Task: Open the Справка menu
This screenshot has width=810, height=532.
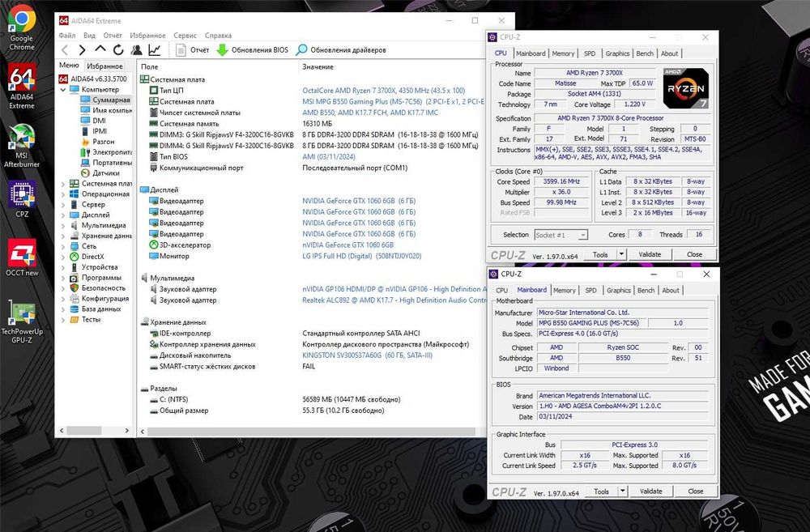Action: 218,35
